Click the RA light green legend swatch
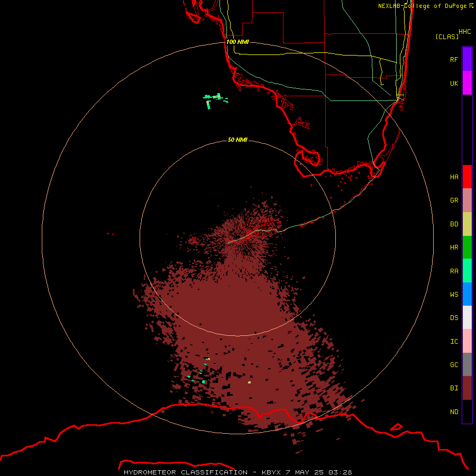Screen dimensions: 476x476 pyautogui.click(x=467, y=271)
